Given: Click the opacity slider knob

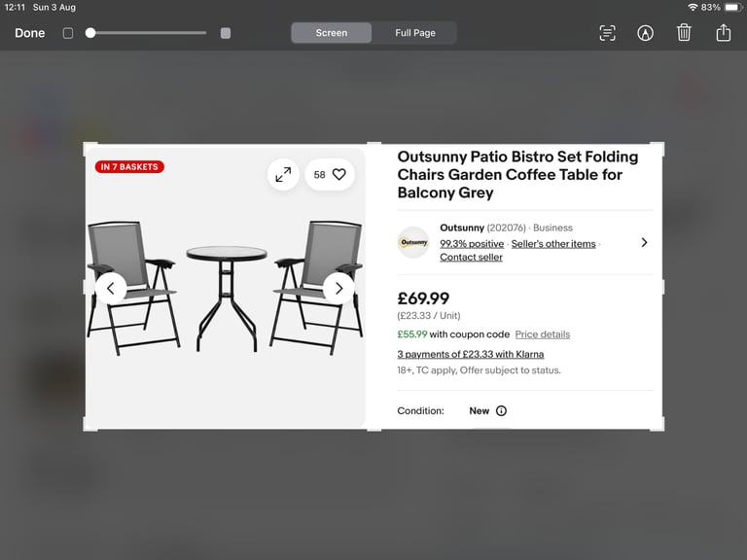Looking at the screenshot, I should (x=90, y=33).
